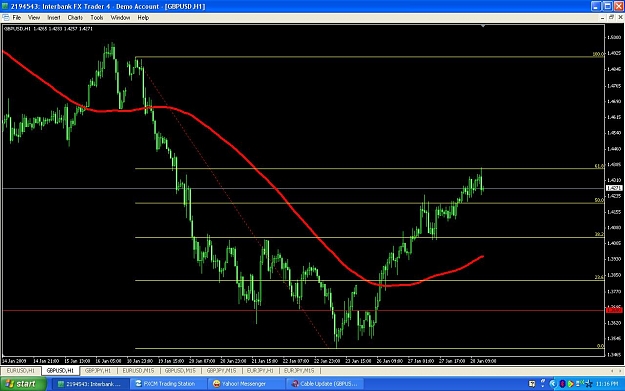Click the chart shift marker triangle at top
Viewport: 625px width, 391px height.
click(x=483, y=26)
